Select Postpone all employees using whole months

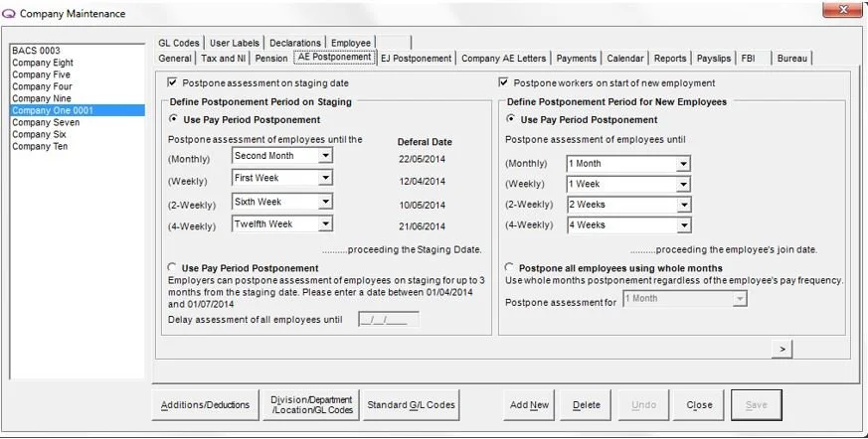510,267
